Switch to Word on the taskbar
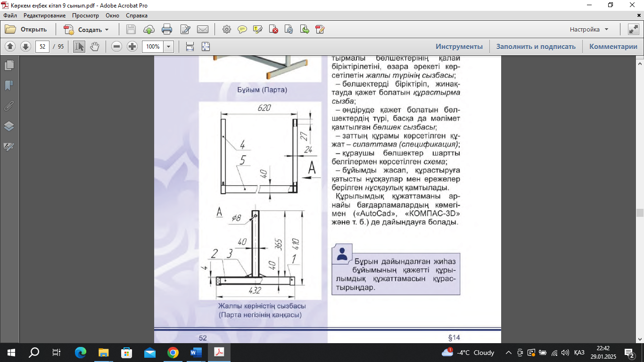The width and height of the screenshot is (644, 362). coord(196,352)
